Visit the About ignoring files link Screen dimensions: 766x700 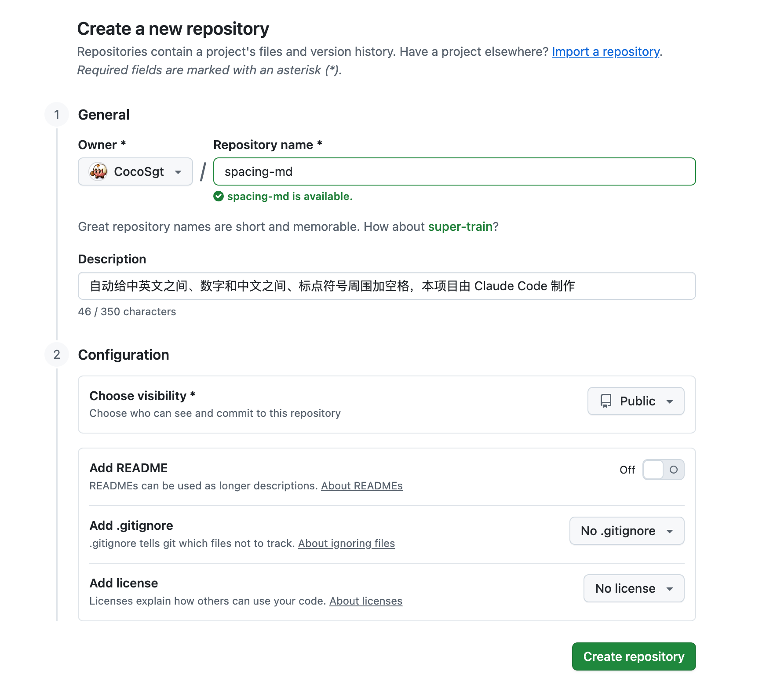[x=347, y=543]
